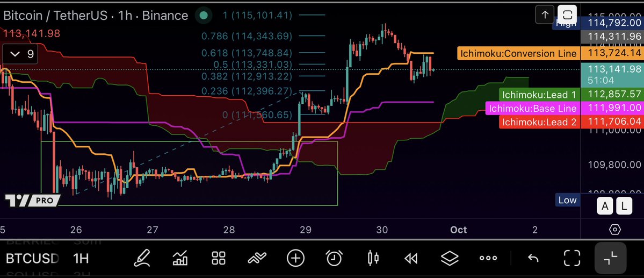644x278 pixels.
Task: Tap the current price 113,141.98 countdown label
Action: [612, 74]
